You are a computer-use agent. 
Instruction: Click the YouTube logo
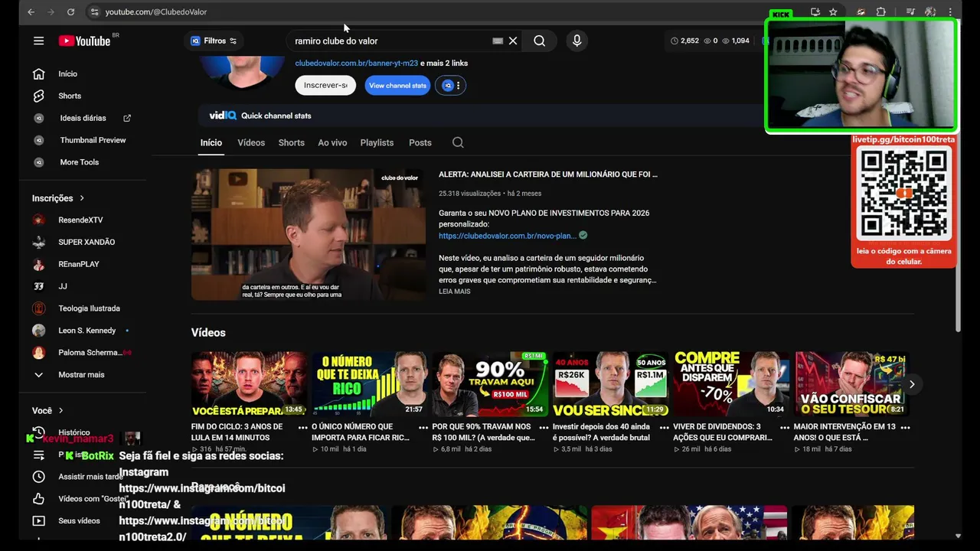tap(85, 41)
